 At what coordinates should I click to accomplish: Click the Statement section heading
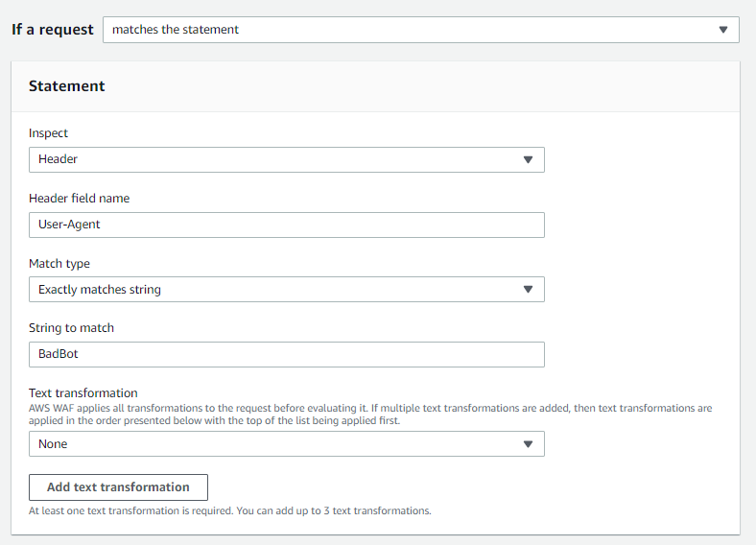click(x=67, y=86)
